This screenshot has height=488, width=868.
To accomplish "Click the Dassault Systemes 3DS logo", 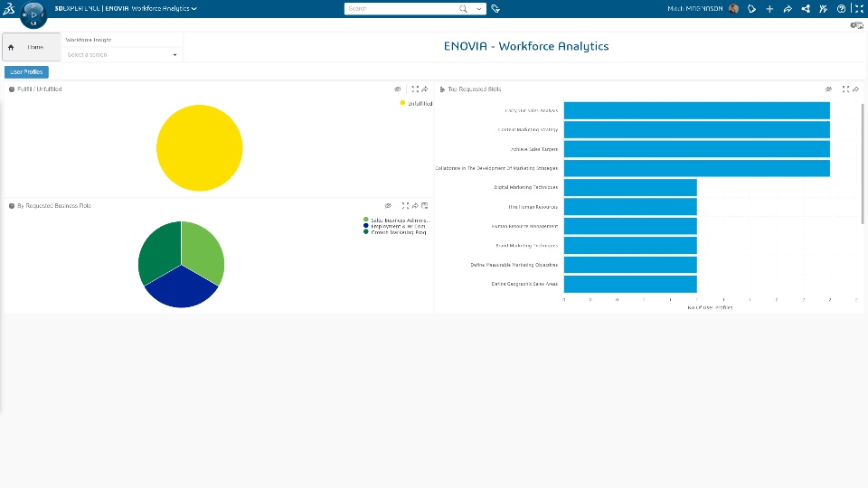I will click(x=9, y=8).
